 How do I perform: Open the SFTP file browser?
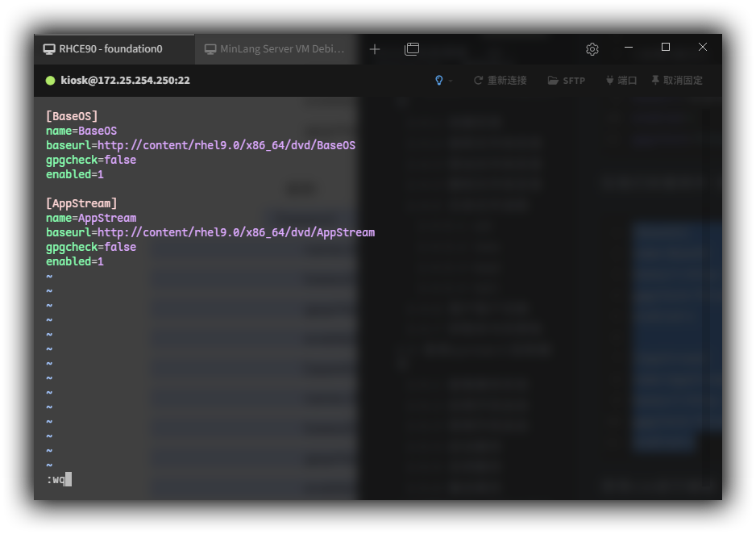click(567, 81)
